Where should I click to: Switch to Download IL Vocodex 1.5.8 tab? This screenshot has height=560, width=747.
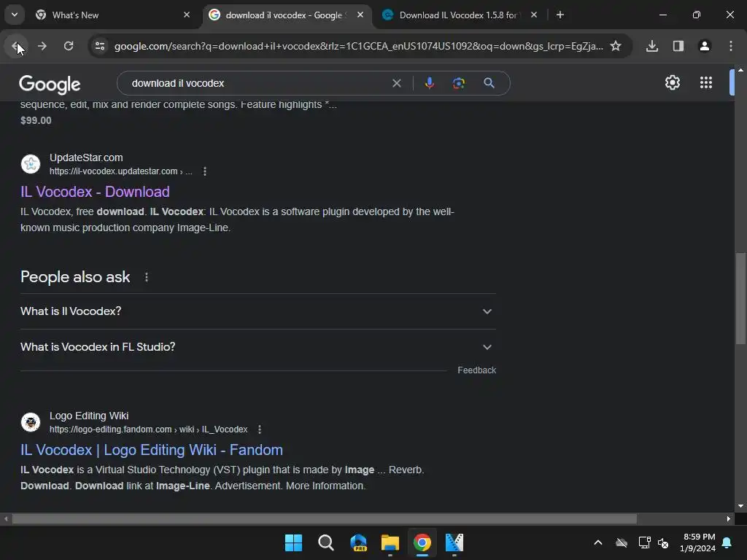pos(460,15)
